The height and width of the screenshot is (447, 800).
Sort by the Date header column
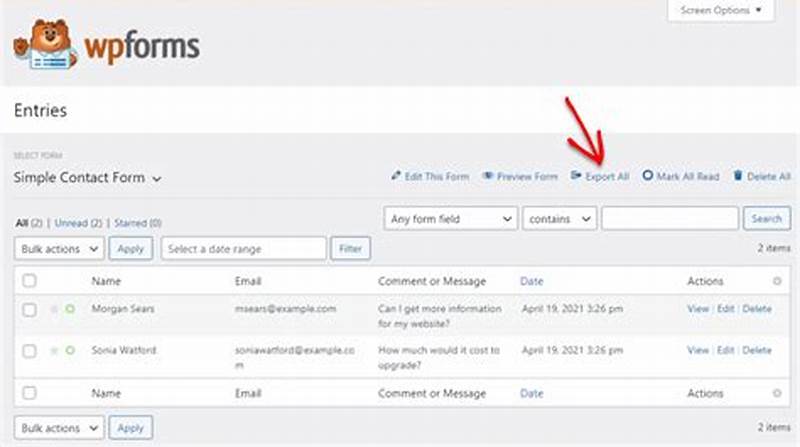tap(531, 281)
